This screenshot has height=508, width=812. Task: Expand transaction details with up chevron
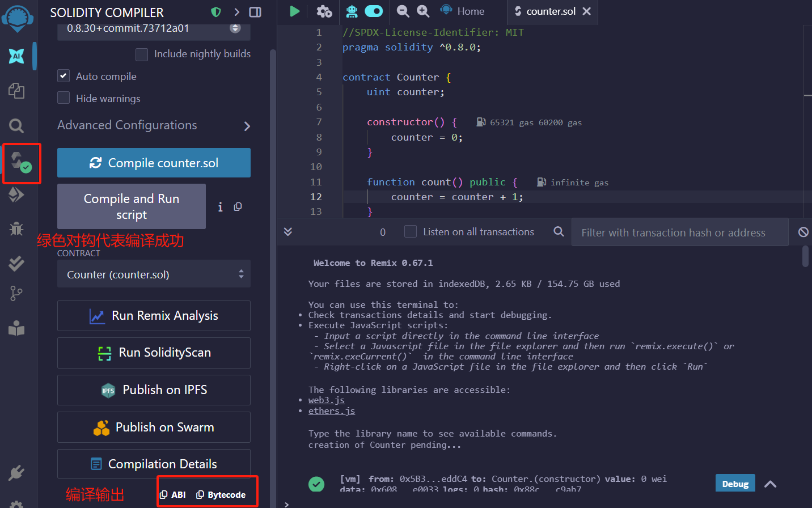coord(770,484)
